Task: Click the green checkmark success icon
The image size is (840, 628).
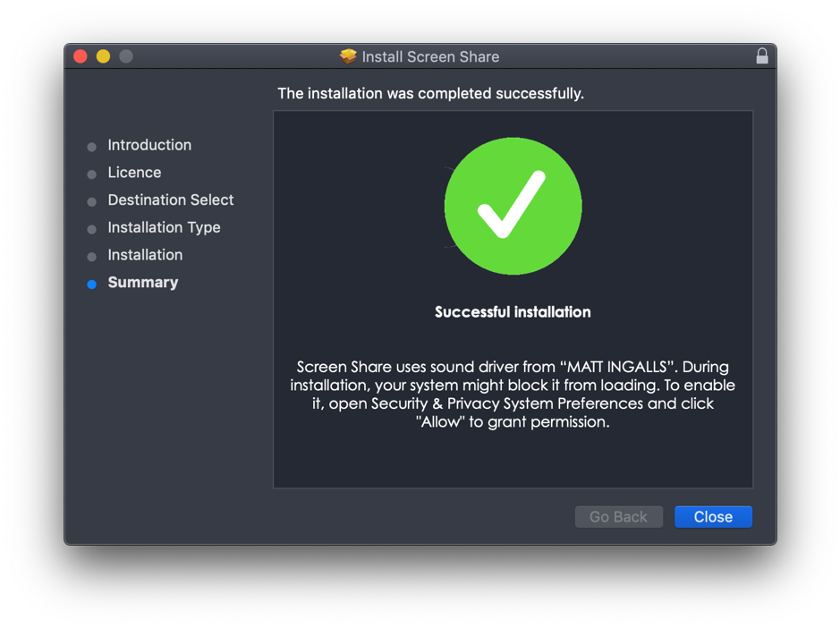Action: [x=513, y=206]
